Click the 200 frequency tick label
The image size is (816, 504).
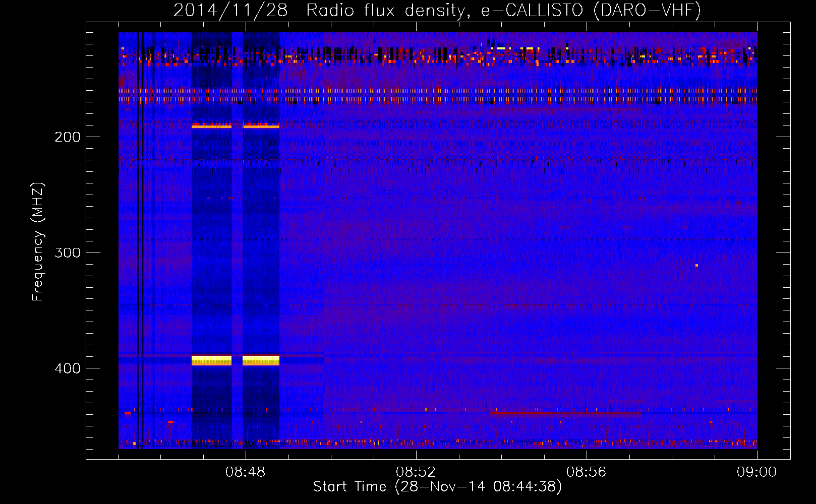68,137
